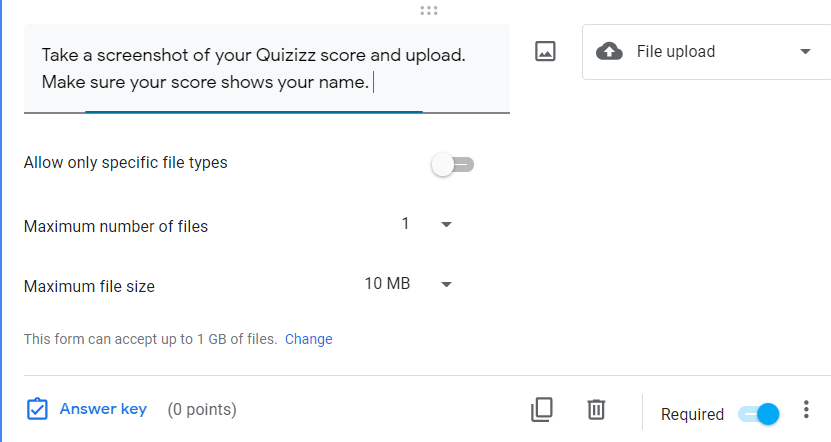Grab the six-dot drag handle at top

tap(429, 10)
